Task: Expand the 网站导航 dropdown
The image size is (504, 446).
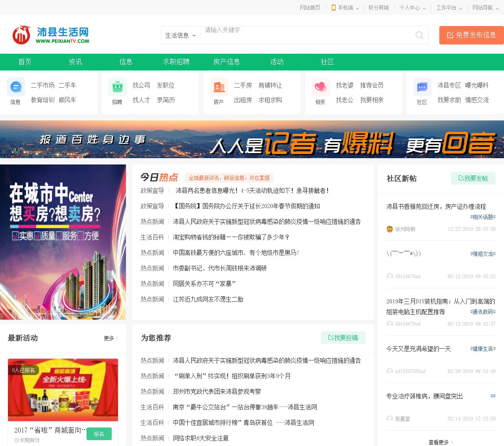Action: click(x=485, y=8)
